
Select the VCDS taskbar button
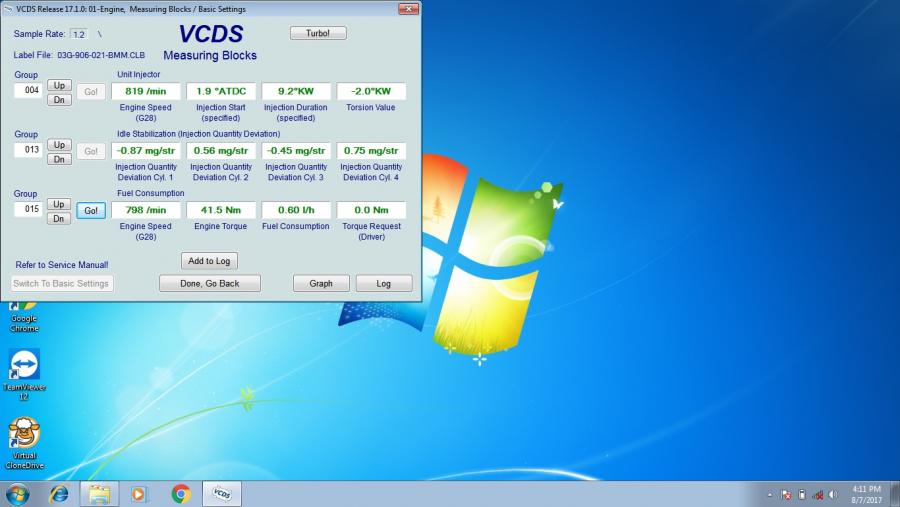[x=222, y=494]
